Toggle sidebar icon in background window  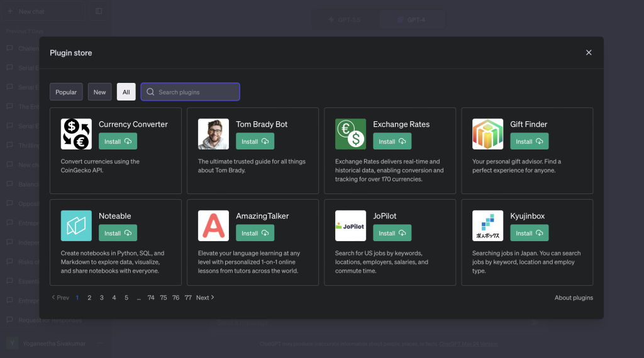point(99,11)
